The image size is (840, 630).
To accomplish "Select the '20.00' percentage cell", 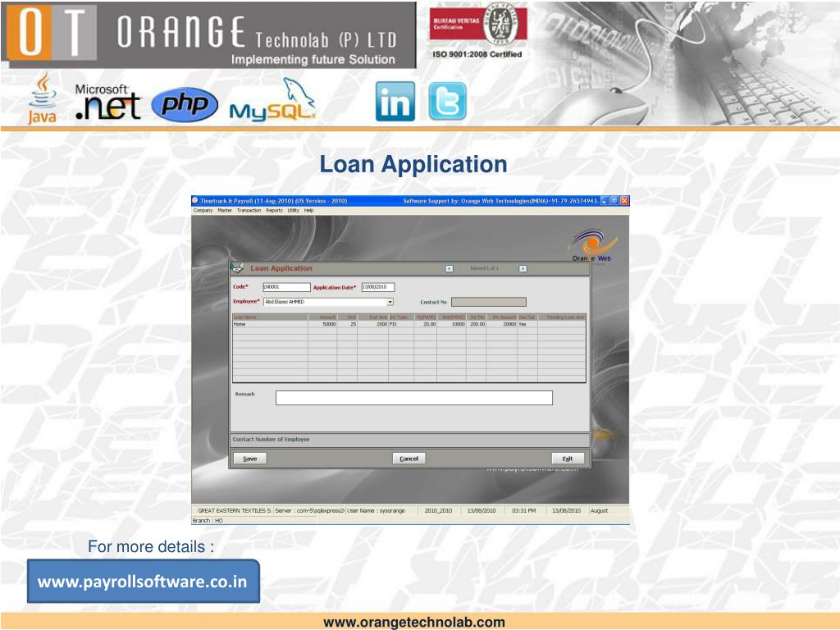I will coord(426,324).
